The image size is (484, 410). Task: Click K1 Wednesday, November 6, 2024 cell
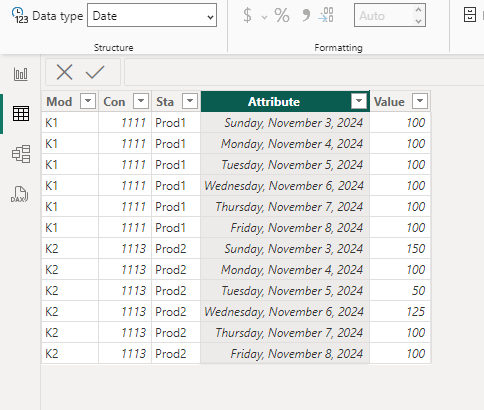pos(285,186)
